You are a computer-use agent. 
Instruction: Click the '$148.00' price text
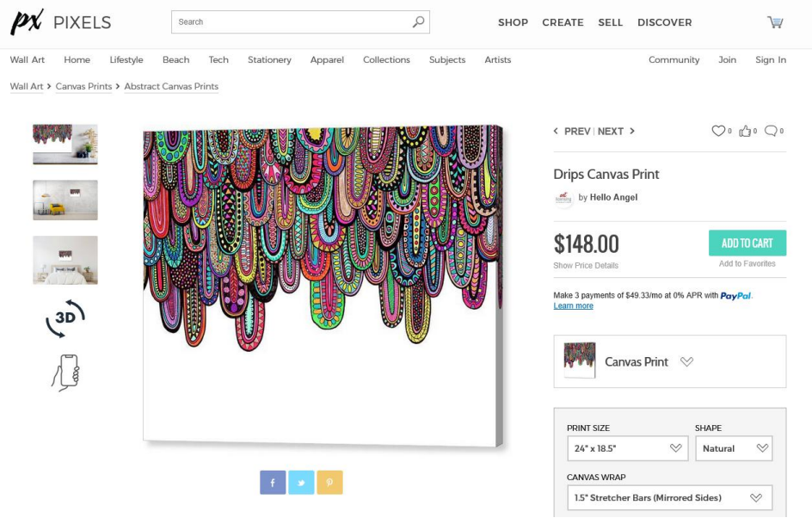[x=587, y=243]
